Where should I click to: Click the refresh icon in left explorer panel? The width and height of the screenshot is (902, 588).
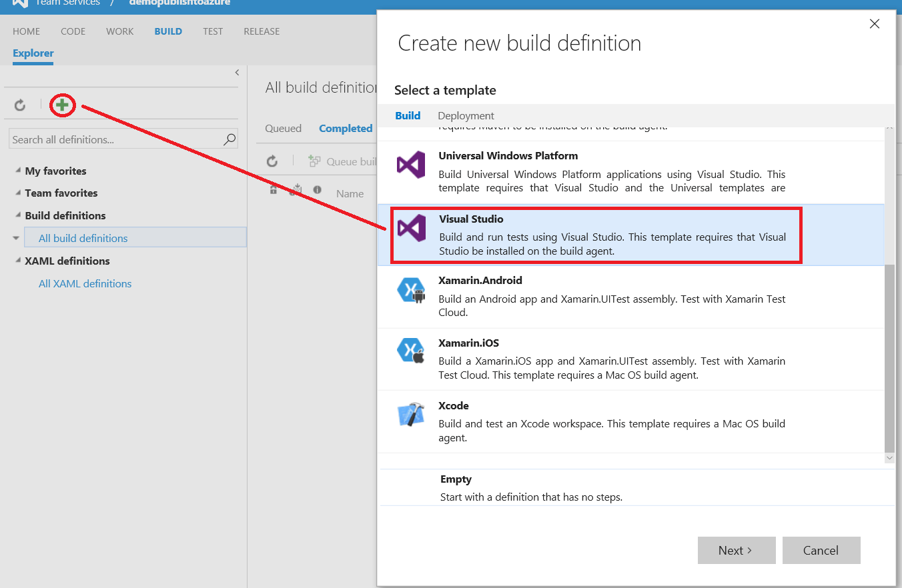(20, 105)
